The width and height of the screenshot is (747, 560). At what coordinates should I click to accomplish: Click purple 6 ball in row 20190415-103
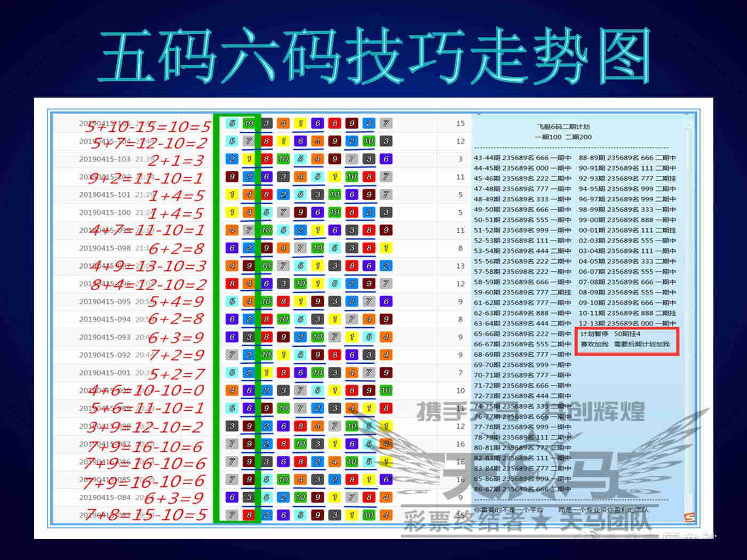coord(386,159)
